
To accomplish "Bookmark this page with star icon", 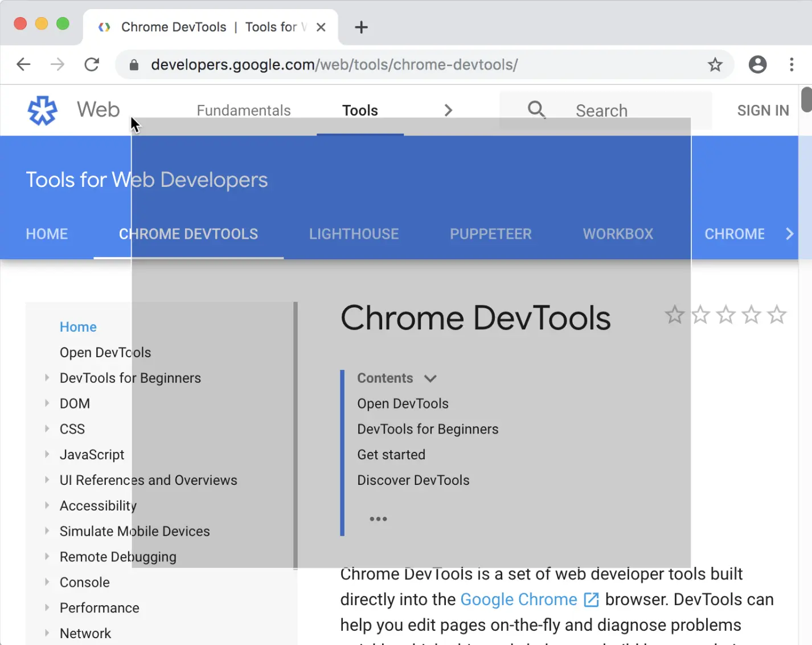I will point(715,64).
